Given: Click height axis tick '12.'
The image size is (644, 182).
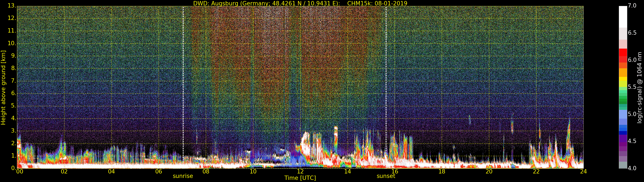Looking at the screenshot, I should (x=12, y=18).
